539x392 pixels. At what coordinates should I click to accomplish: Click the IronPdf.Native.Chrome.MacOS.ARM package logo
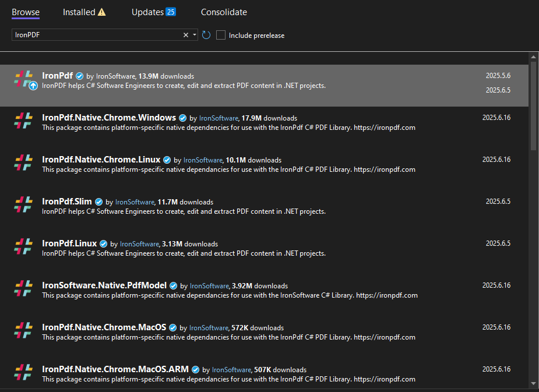pos(23,372)
